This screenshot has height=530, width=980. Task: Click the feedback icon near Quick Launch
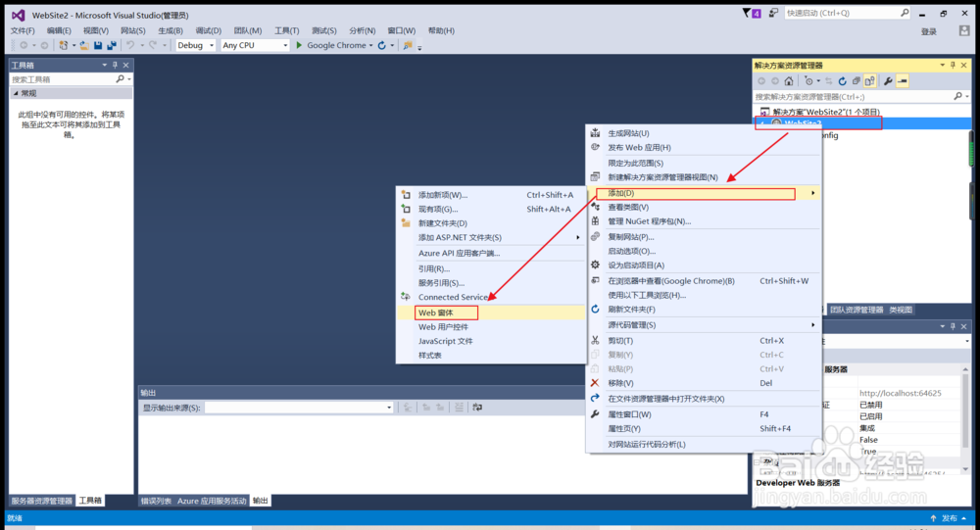pyautogui.click(x=774, y=13)
